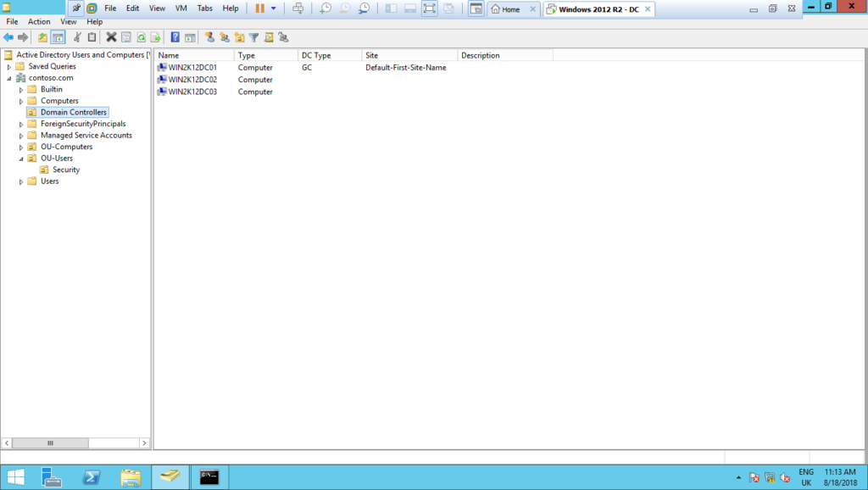Toggle the Show/Hide Action Pane icon
This screenshot has width=868, height=490.
click(x=190, y=37)
